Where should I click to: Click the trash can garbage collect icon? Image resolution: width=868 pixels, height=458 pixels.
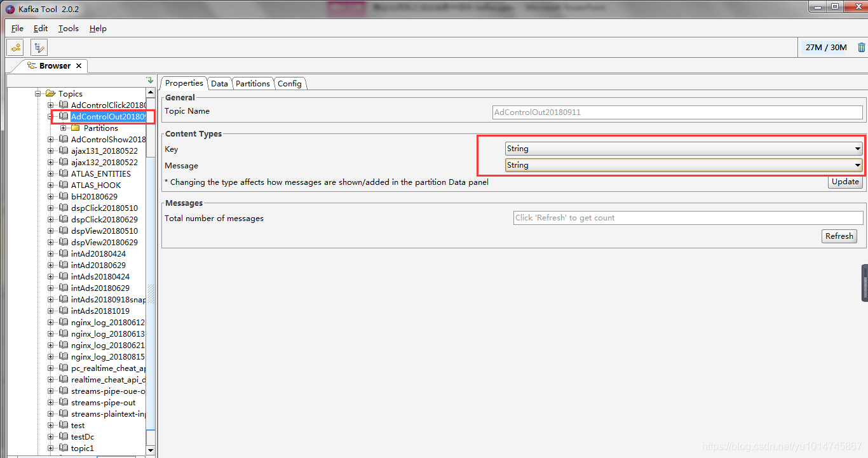861,47
